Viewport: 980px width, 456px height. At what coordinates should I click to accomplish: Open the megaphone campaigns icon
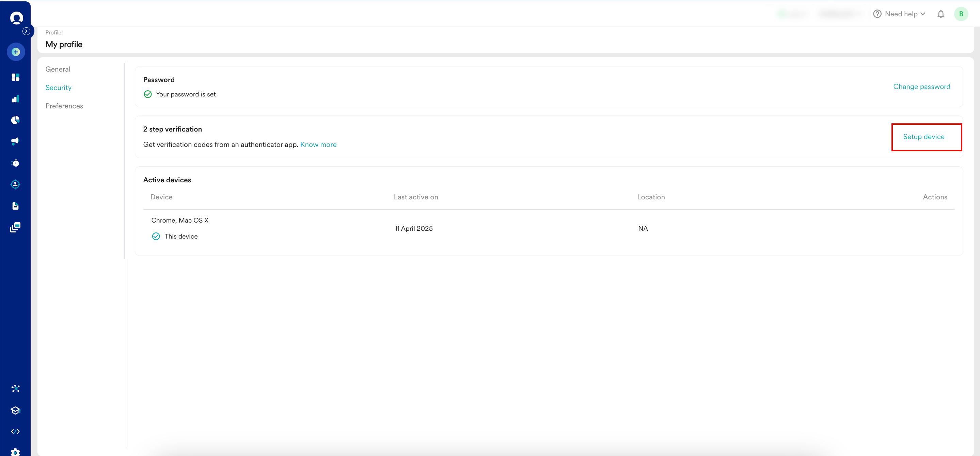click(16, 141)
